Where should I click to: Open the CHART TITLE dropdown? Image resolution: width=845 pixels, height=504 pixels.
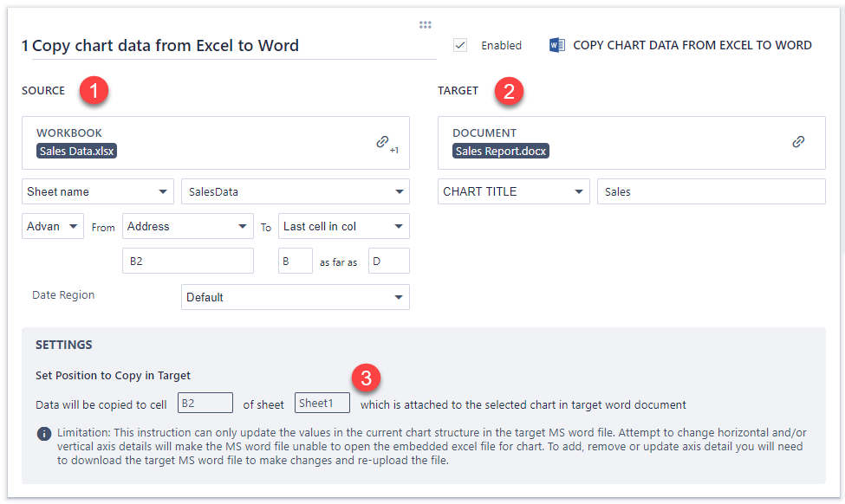(x=513, y=191)
